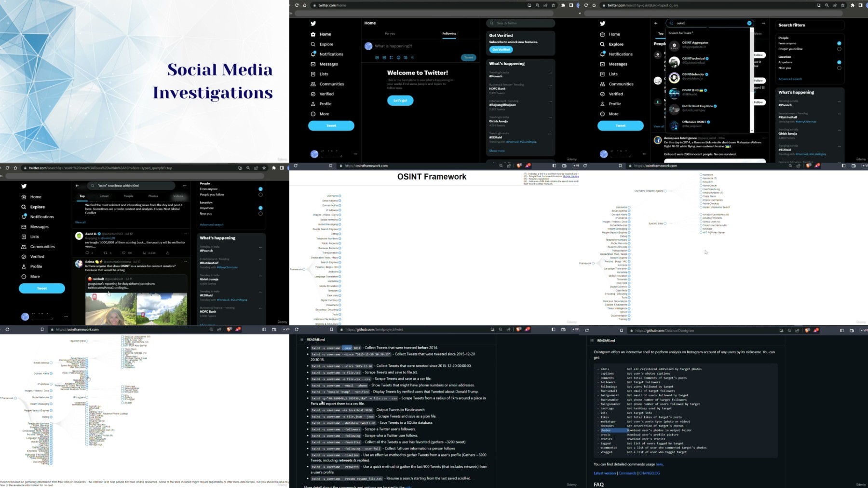Reply to david D.'s tweet
The height and width of the screenshot is (488, 868).
point(88,253)
